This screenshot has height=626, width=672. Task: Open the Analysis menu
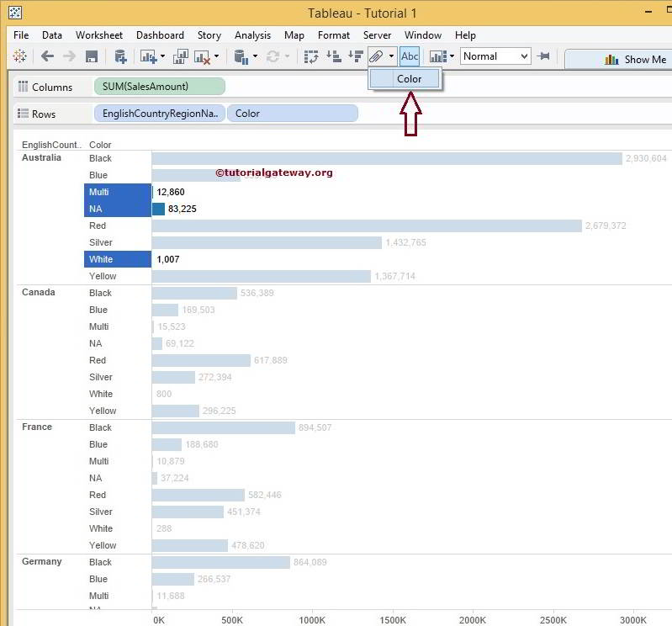(252, 35)
